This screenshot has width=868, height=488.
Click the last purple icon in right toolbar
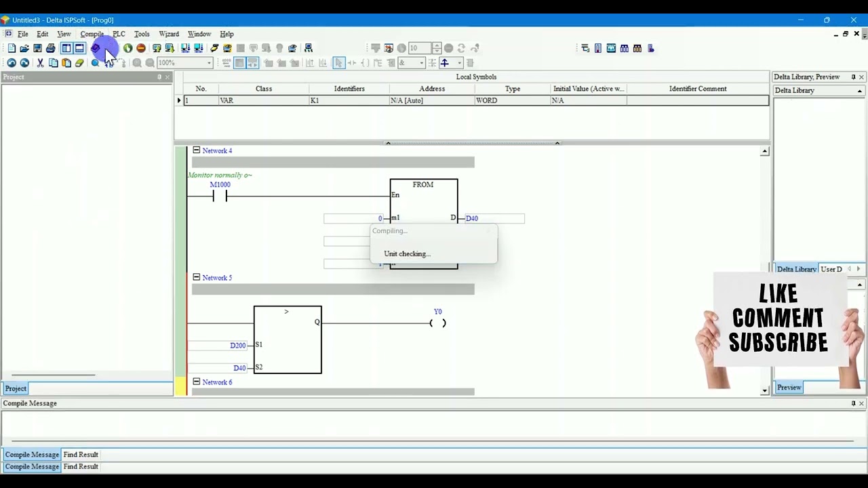pyautogui.click(x=651, y=48)
